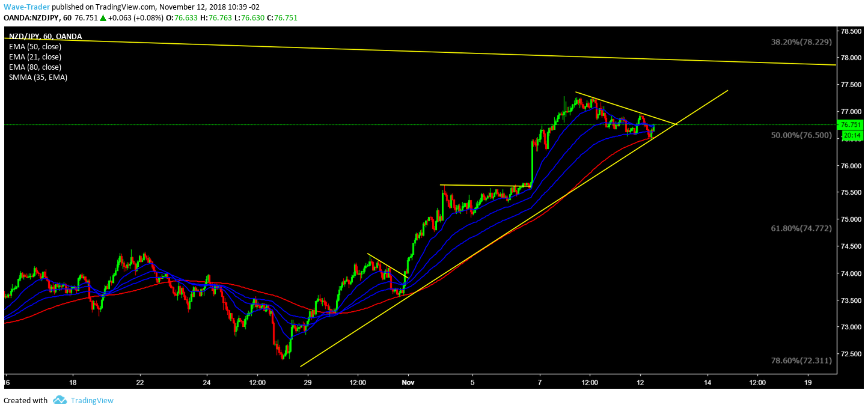Click the 18 date label on time axis
Viewport: 868px width, 411px height.
(72, 382)
